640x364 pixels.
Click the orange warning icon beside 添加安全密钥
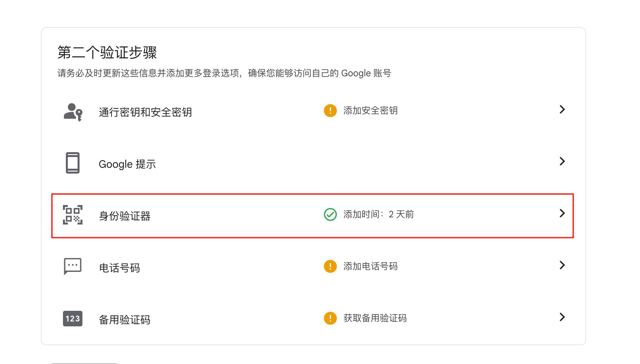[330, 111]
